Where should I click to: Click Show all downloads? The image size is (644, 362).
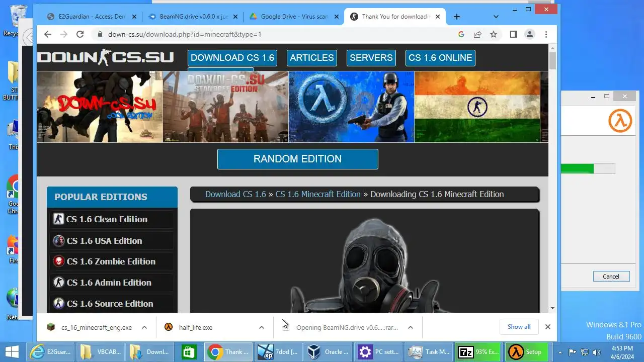(x=519, y=327)
